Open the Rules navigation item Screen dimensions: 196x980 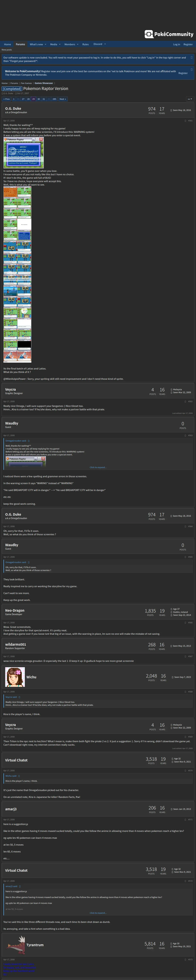(86, 45)
